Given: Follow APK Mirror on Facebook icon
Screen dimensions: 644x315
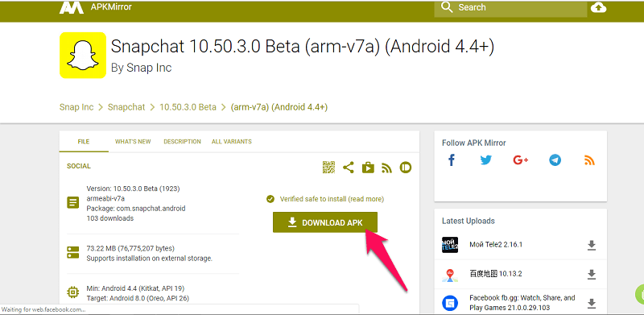Looking at the screenshot, I should click(452, 160).
